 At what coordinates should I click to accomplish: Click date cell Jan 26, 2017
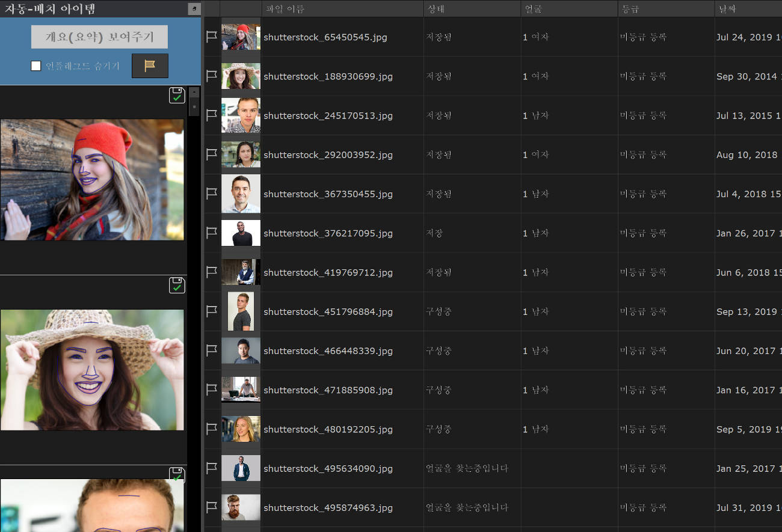pyautogui.click(x=748, y=233)
